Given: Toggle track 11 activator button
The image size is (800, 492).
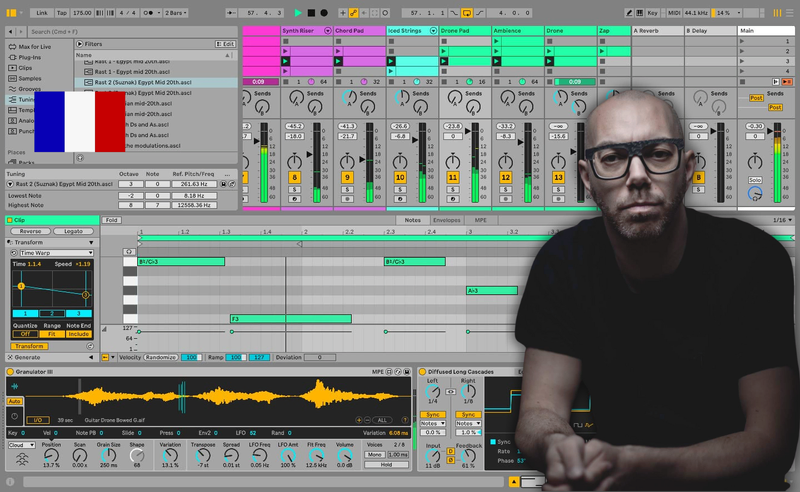Looking at the screenshot, I should pos(453,178).
